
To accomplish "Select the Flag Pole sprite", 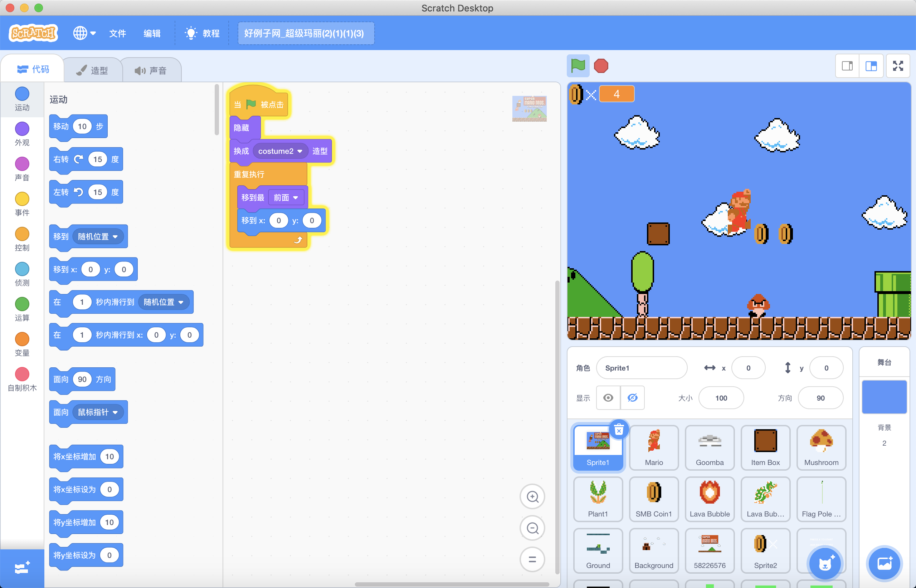I will (x=821, y=499).
